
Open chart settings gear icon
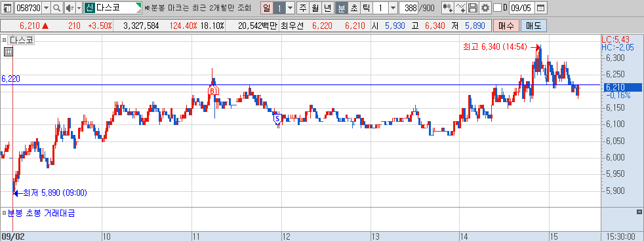[x=485, y=8]
